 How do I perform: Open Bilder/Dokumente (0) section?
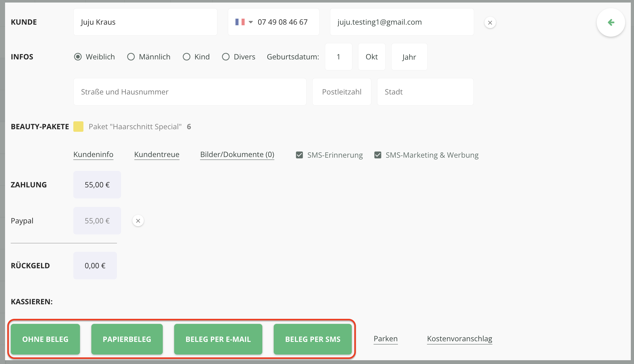[237, 155]
